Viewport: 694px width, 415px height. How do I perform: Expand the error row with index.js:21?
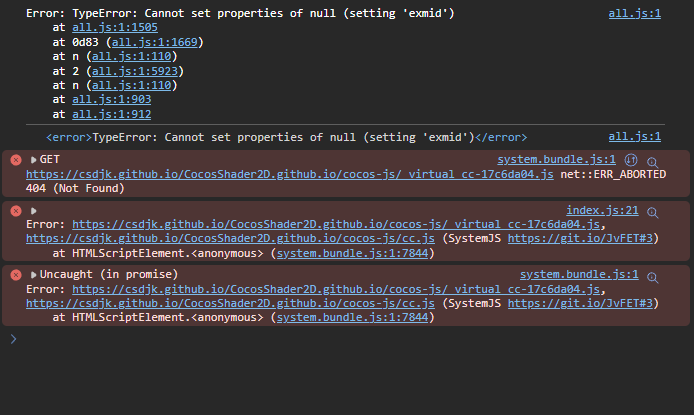[x=33, y=211]
